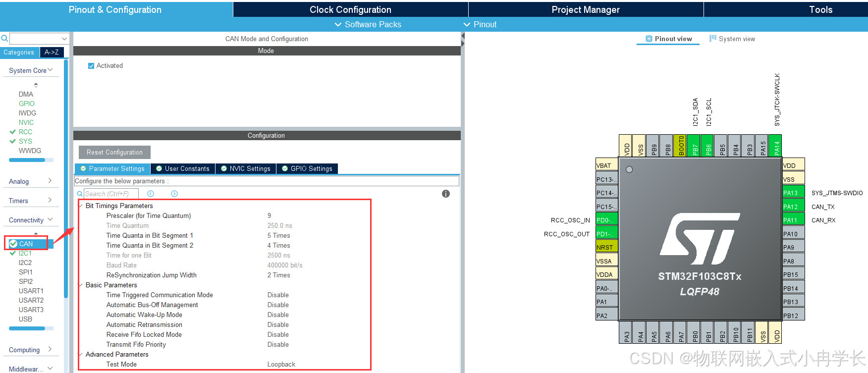This screenshot has width=868, height=373.
Task: Click the search icon in parameter settings
Action: click(80, 194)
